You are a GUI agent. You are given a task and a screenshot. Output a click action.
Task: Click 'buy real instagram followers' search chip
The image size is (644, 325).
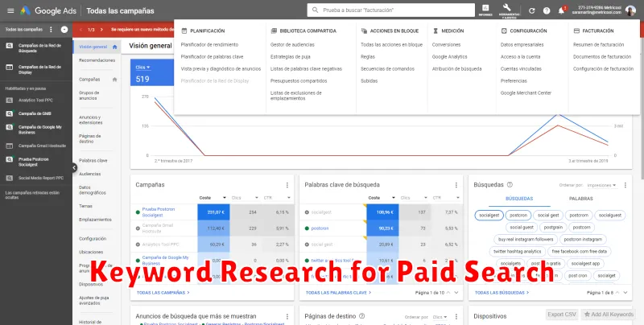[x=525, y=239]
